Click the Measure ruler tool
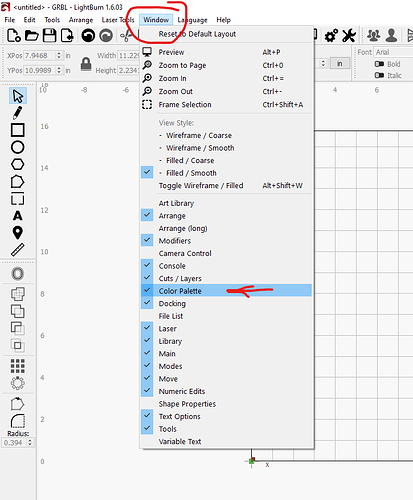 tap(18, 250)
